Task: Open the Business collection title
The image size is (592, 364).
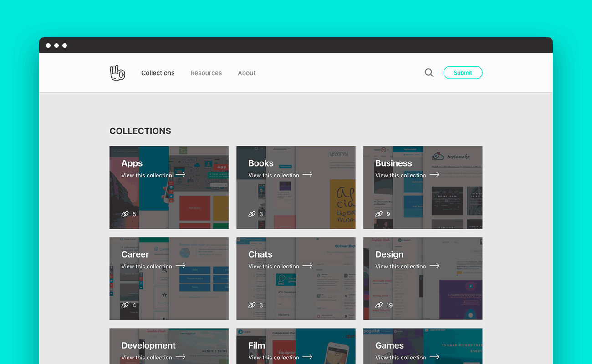Action: (393, 163)
